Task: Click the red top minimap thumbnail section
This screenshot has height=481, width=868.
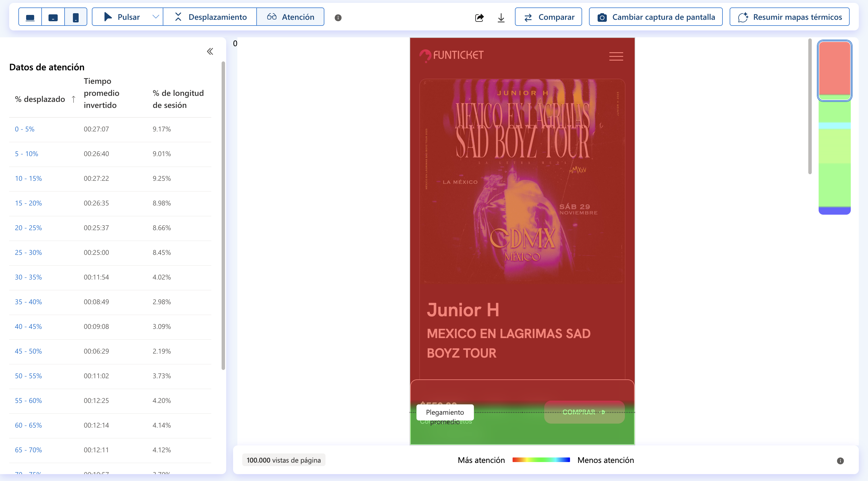Action: 834,67
